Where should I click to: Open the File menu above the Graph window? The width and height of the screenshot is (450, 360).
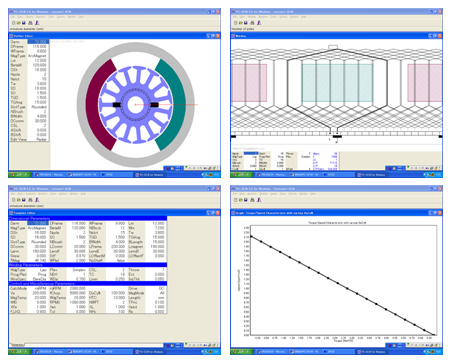click(235, 194)
